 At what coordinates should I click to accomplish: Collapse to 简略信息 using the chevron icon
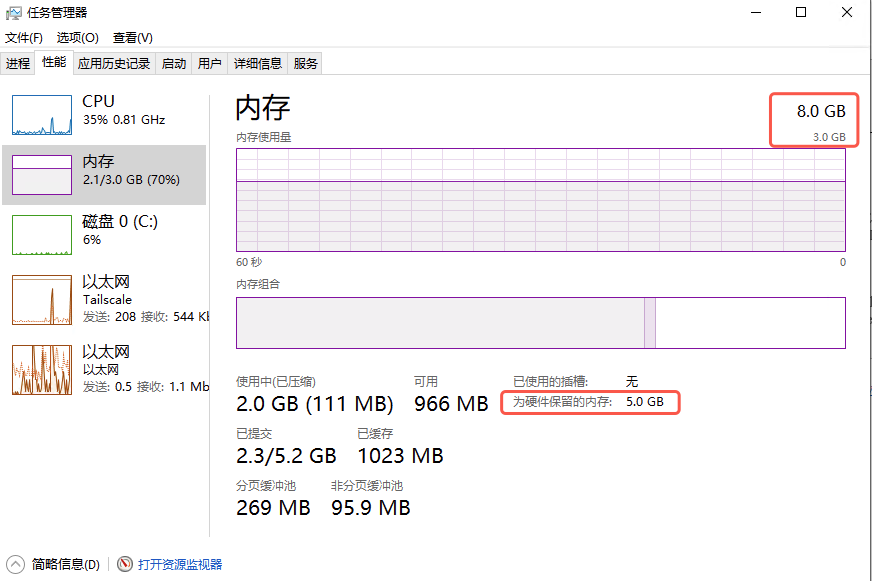tap(15, 564)
